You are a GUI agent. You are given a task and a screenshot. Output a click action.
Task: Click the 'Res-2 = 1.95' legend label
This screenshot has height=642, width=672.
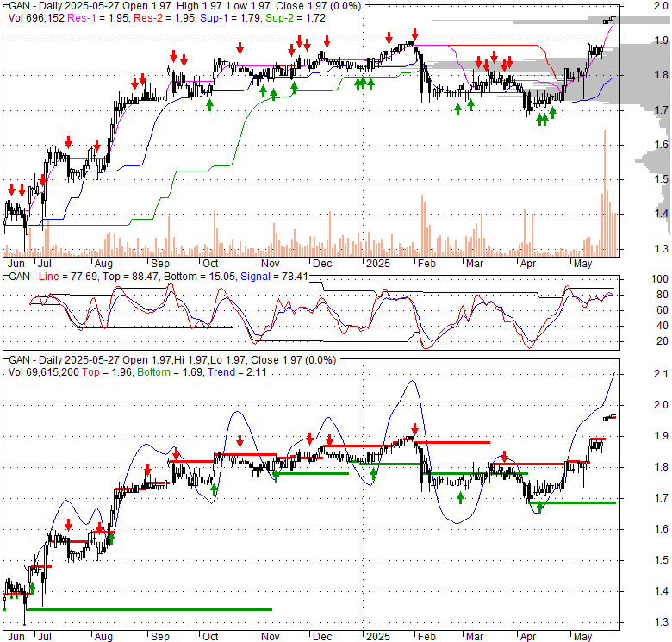[x=165, y=18]
